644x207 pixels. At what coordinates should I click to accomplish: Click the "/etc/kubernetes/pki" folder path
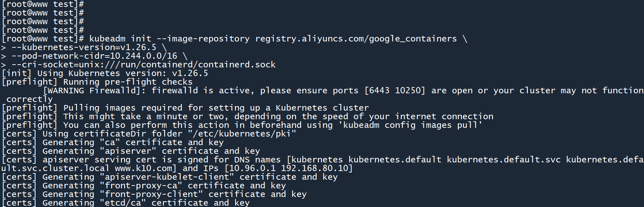pos(242,134)
